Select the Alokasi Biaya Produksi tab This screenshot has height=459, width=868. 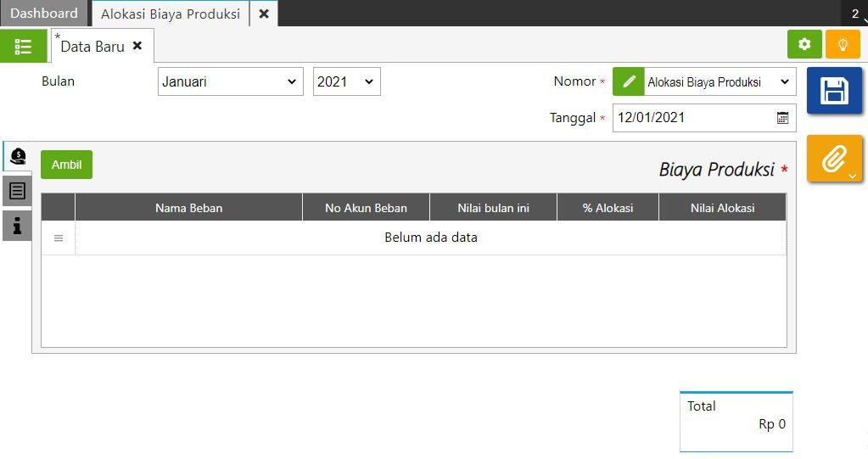pyautogui.click(x=171, y=14)
